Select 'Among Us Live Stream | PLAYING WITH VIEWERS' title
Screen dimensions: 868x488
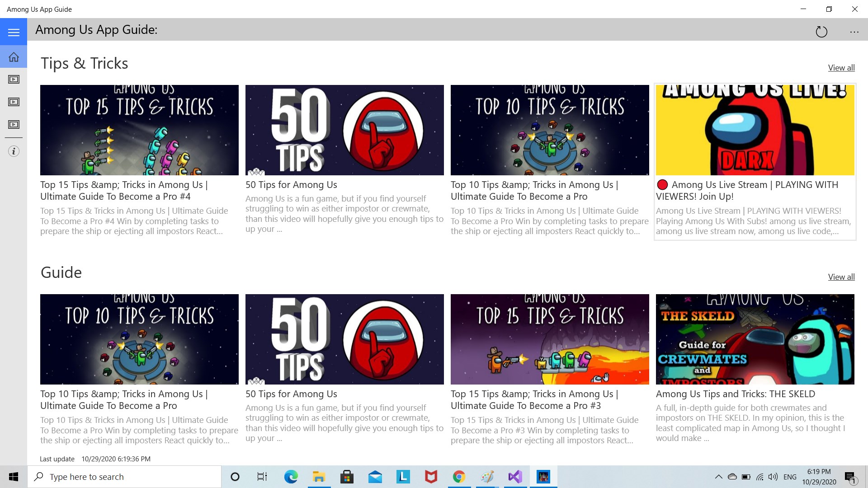tap(747, 191)
